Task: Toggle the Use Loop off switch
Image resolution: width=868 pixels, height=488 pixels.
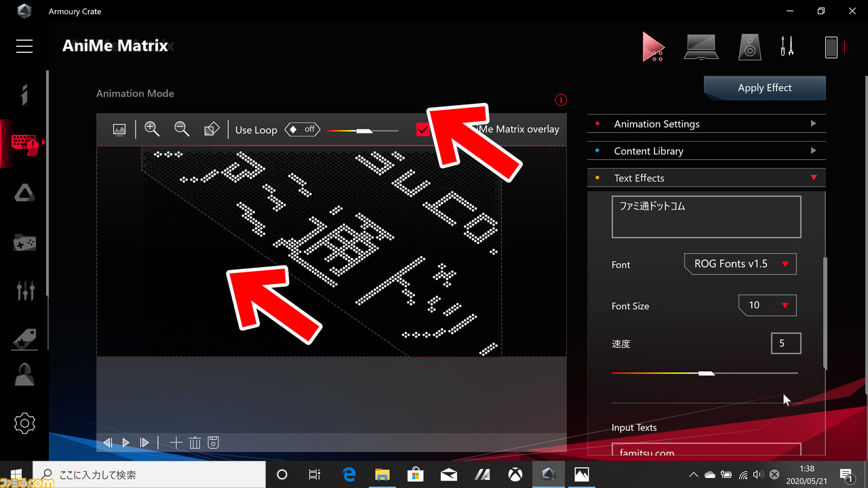Action: click(x=302, y=129)
